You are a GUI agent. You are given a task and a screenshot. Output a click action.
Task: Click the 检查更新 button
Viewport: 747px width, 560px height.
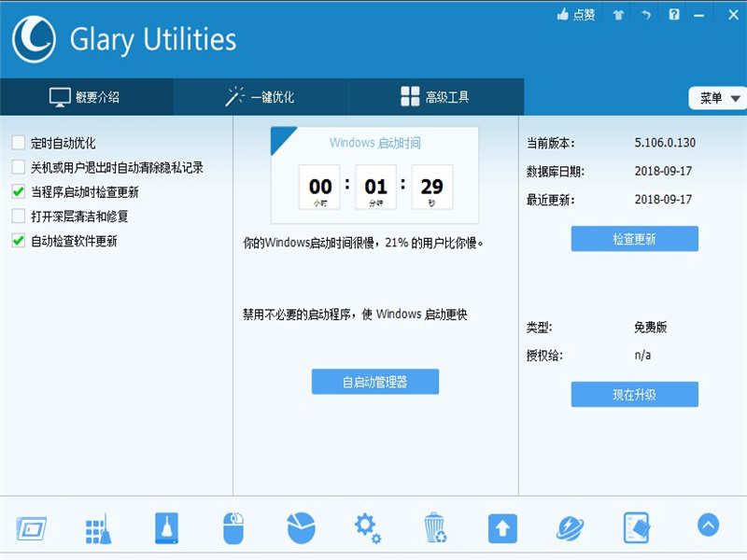tap(634, 238)
